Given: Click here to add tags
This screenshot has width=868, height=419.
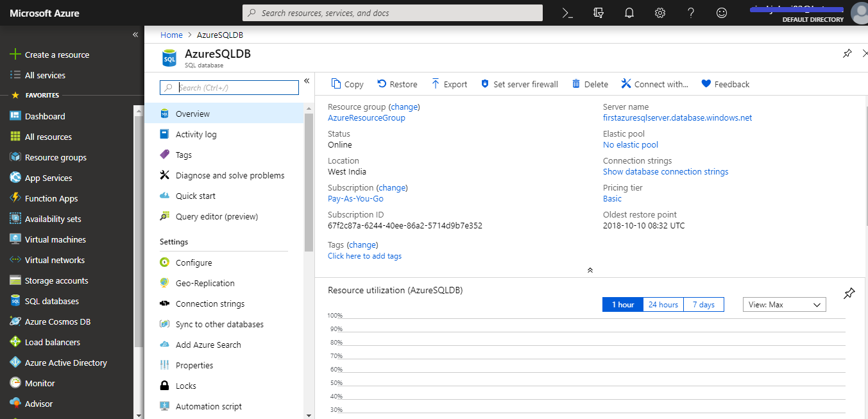Looking at the screenshot, I should pyautogui.click(x=364, y=255).
